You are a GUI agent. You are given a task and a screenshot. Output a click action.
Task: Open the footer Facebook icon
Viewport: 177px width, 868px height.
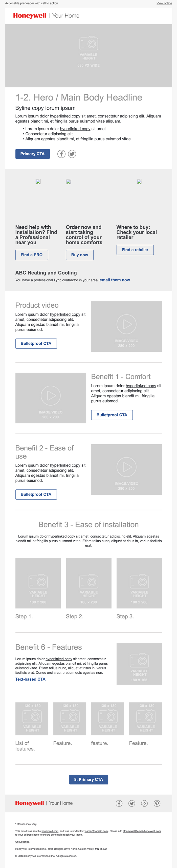(x=119, y=803)
